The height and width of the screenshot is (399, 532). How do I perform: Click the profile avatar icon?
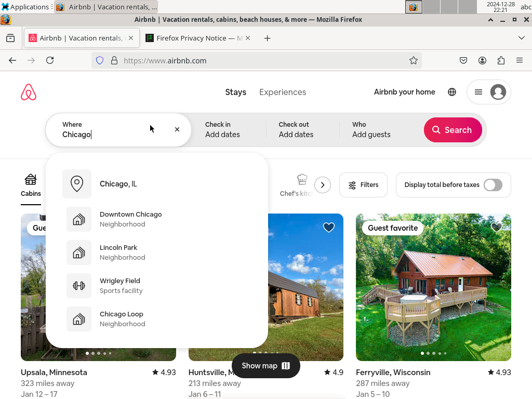pos(498,92)
